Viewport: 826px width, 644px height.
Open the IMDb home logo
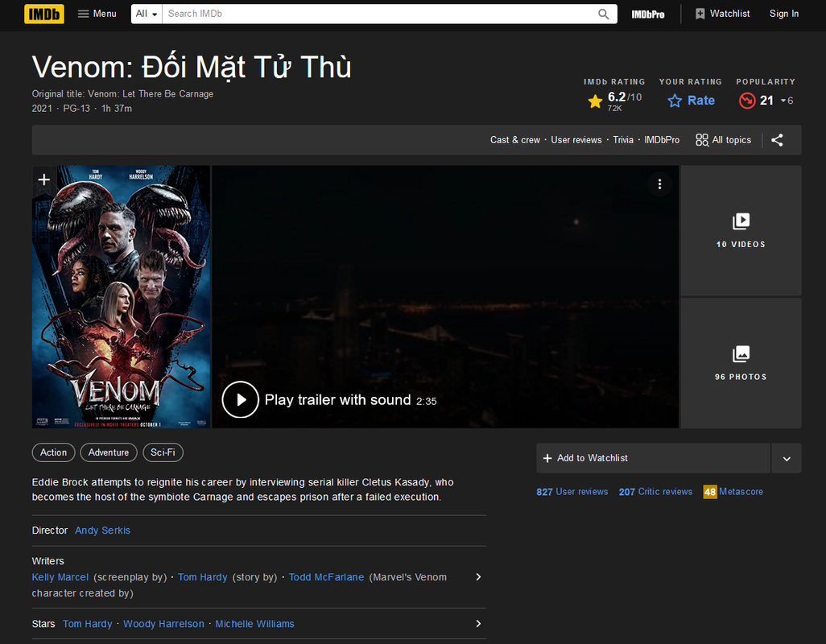44,14
